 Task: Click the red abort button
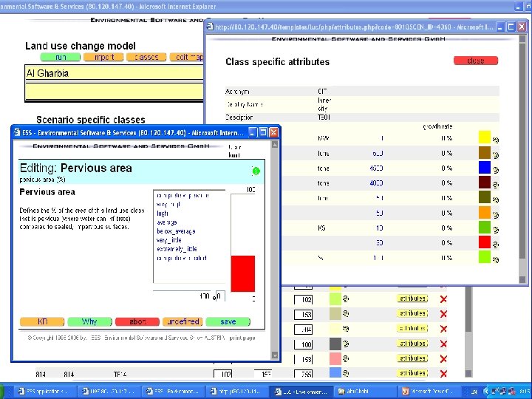click(x=137, y=321)
